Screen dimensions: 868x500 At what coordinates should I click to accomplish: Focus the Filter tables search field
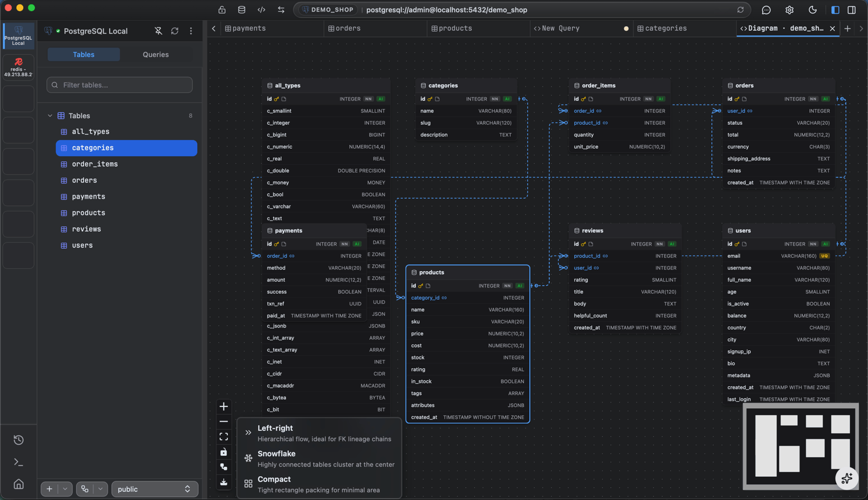(120, 85)
